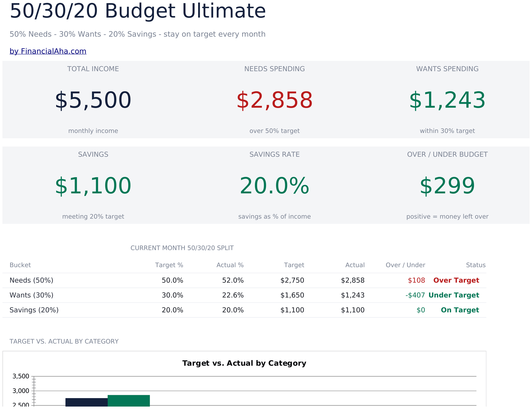Image resolution: width=532 pixels, height=409 pixels.
Task: Click the Under Target status cell
Action: [454, 295]
